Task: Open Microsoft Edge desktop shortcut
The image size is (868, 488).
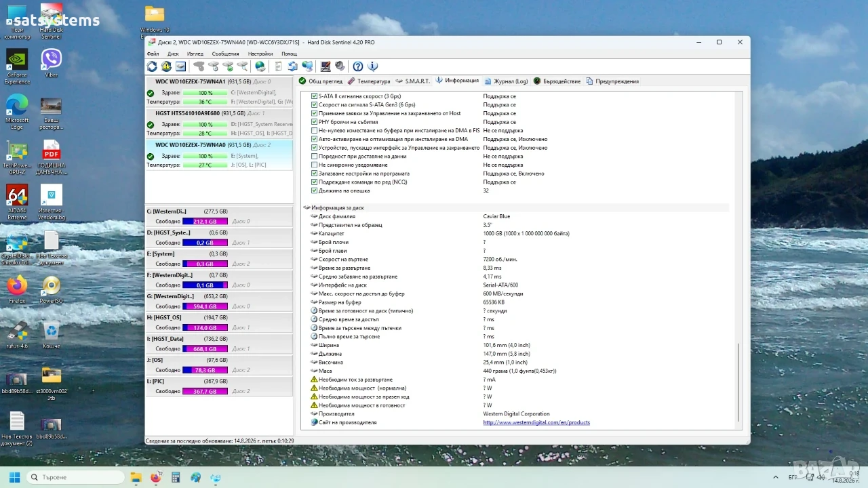Action: point(17,112)
